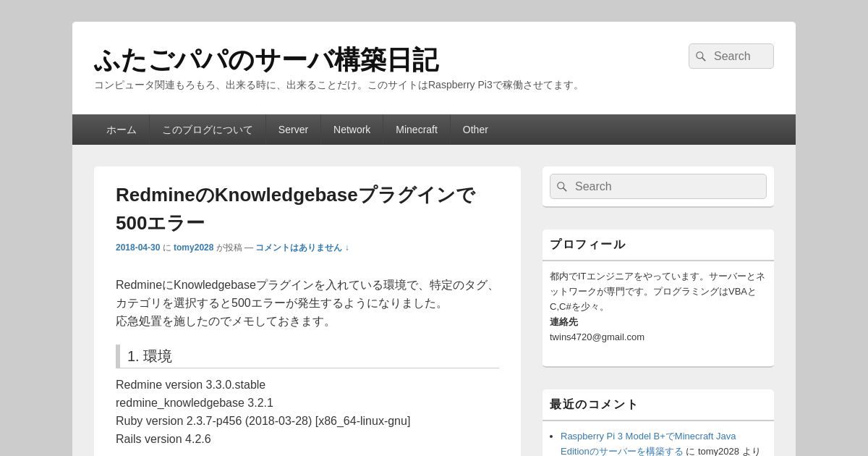Image resolution: width=868 pixels, height=456 pixels.
Task: Click the Rails version 4.2.6 line
Action: tap(163, 439)
